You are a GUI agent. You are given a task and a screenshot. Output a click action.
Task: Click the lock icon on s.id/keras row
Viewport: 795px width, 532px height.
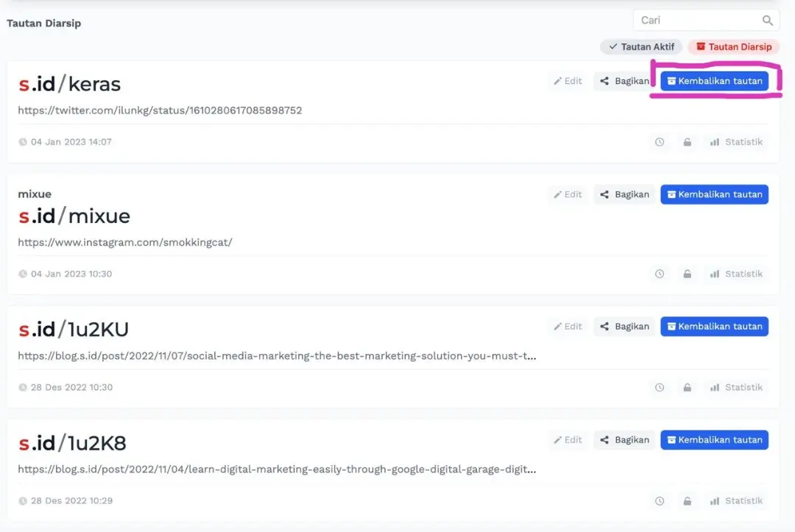pyautogui.click(x=688, y=142)
